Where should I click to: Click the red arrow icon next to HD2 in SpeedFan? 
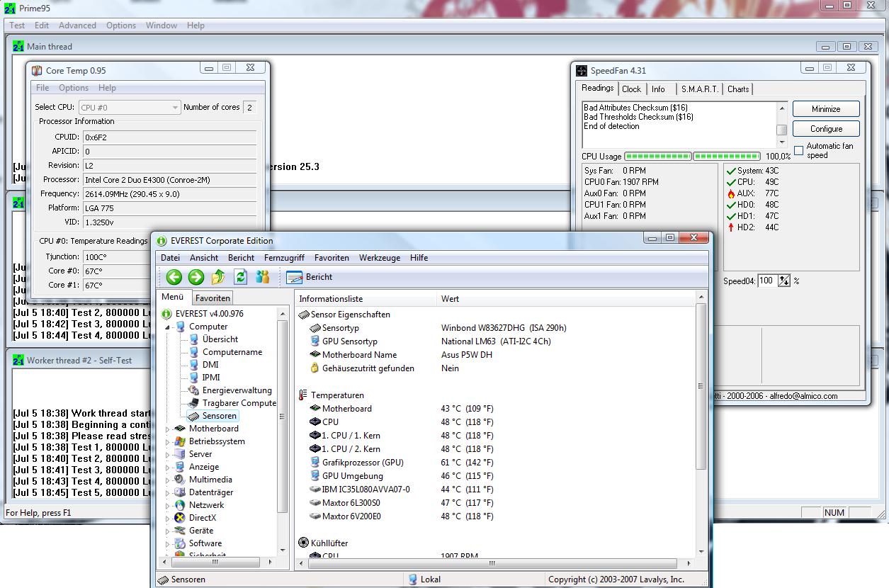731,227
